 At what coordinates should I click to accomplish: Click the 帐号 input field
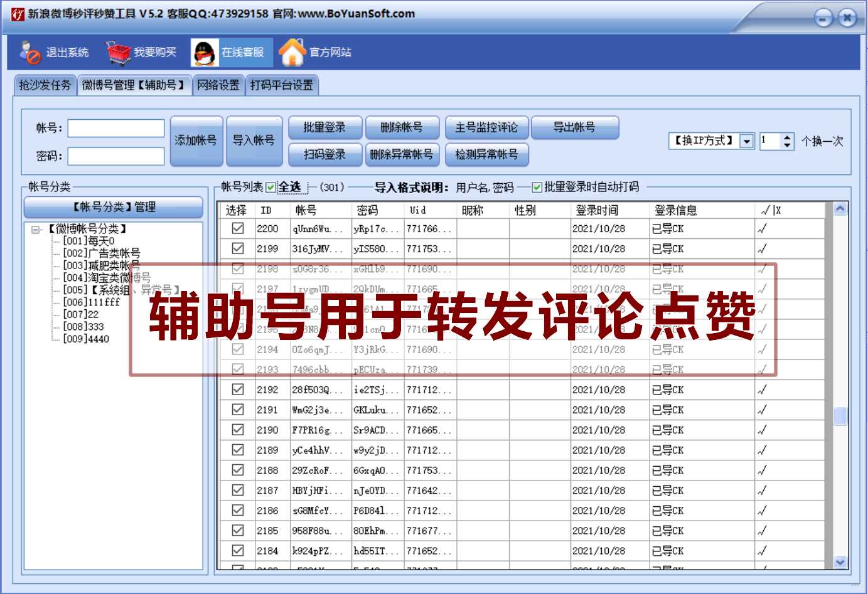116,129
